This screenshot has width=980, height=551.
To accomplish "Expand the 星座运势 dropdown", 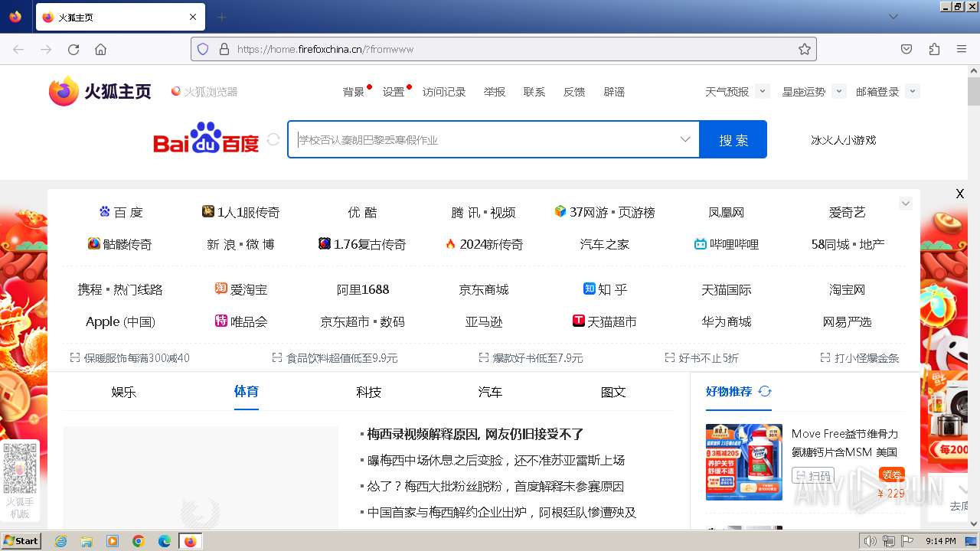I will pos(839,91).
